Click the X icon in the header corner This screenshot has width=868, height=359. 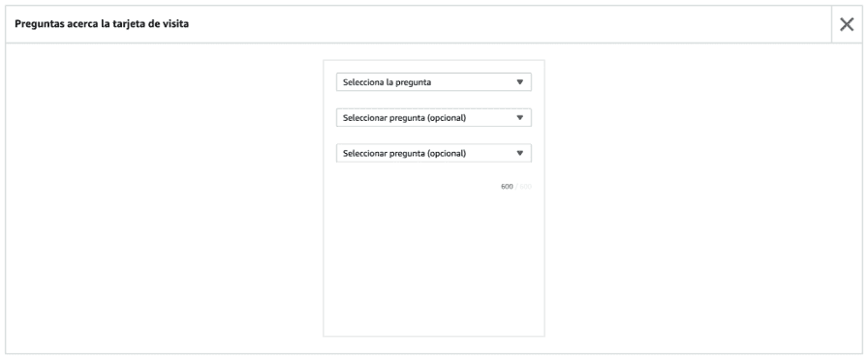pyautogui.click(x=847, y=24)
